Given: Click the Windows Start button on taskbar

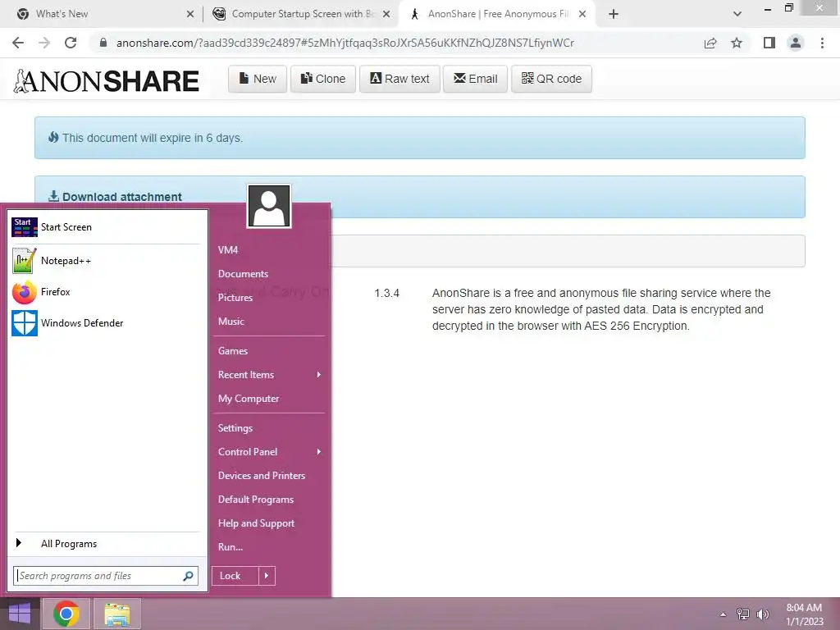Looking at the screenshot, I should pyautogui.click(x=20, y=614).
